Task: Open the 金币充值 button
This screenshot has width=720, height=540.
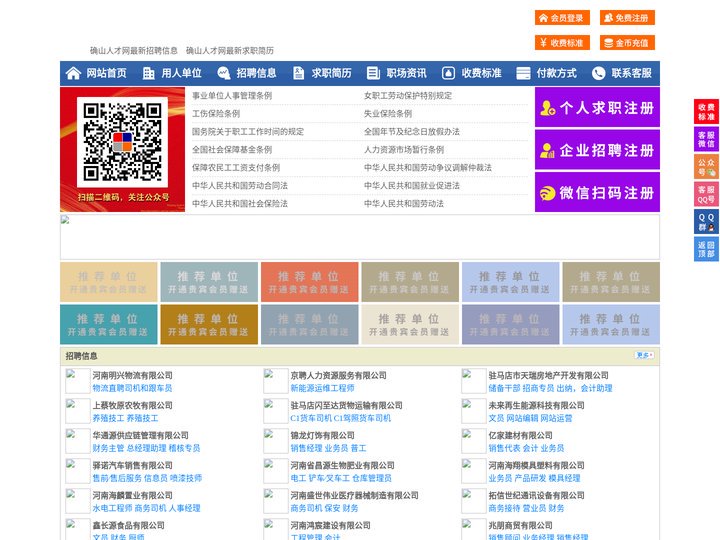Action: pos(627,43)
